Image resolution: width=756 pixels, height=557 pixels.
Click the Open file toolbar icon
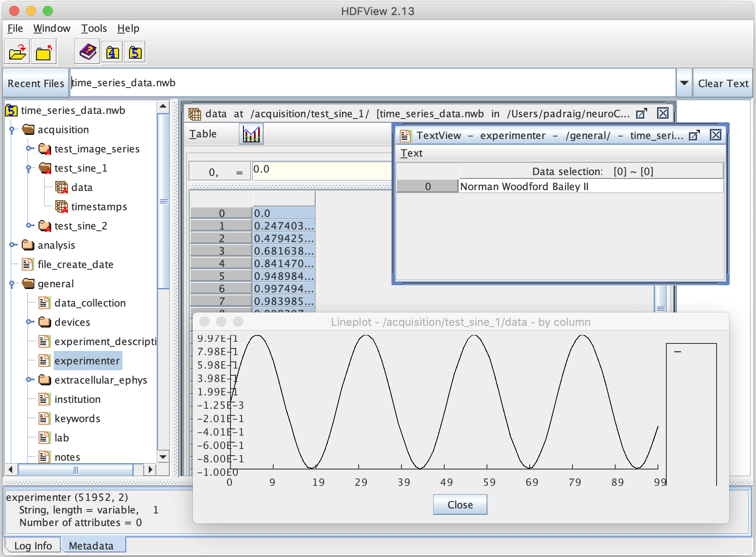click(18, 53)
